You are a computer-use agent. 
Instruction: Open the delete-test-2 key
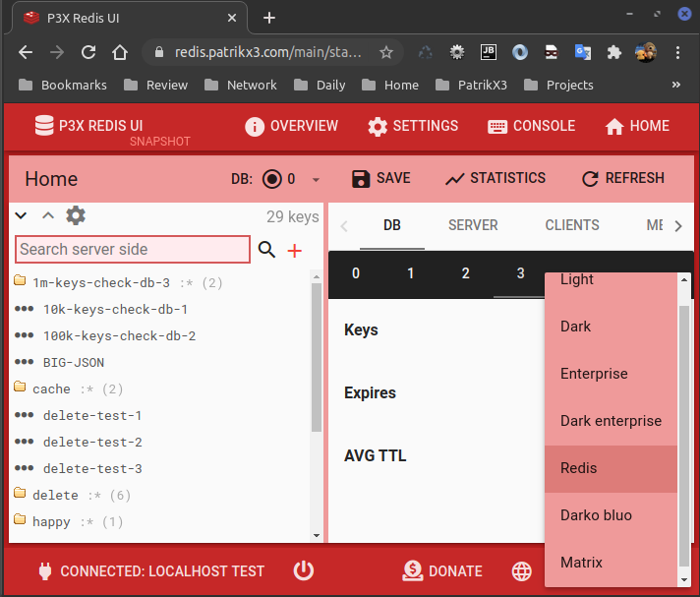point(92,442)
